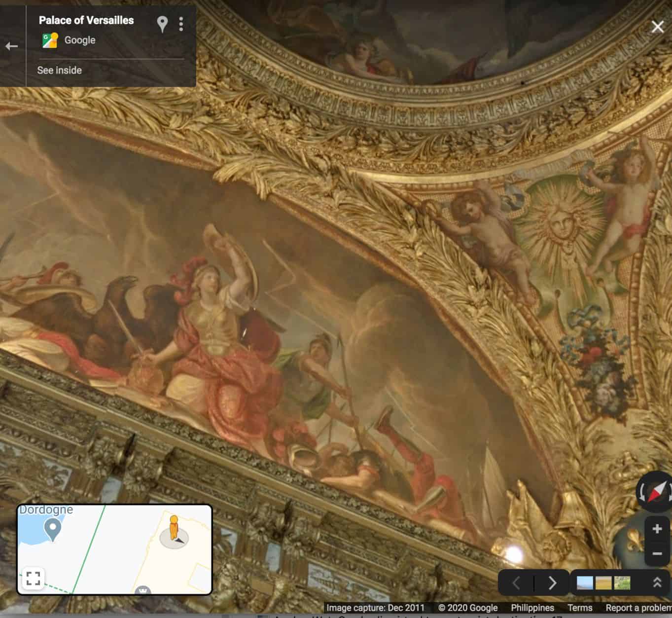Open the three-dot more options menu

(181, 24)
